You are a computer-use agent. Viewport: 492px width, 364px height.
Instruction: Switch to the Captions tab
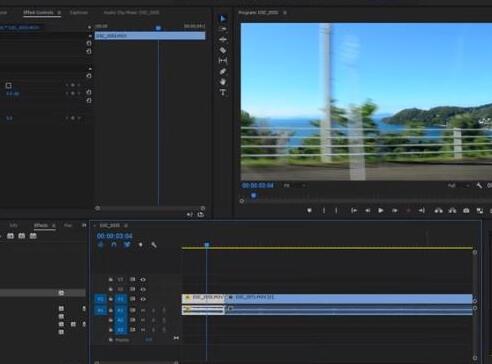click(x=79, y=13)
